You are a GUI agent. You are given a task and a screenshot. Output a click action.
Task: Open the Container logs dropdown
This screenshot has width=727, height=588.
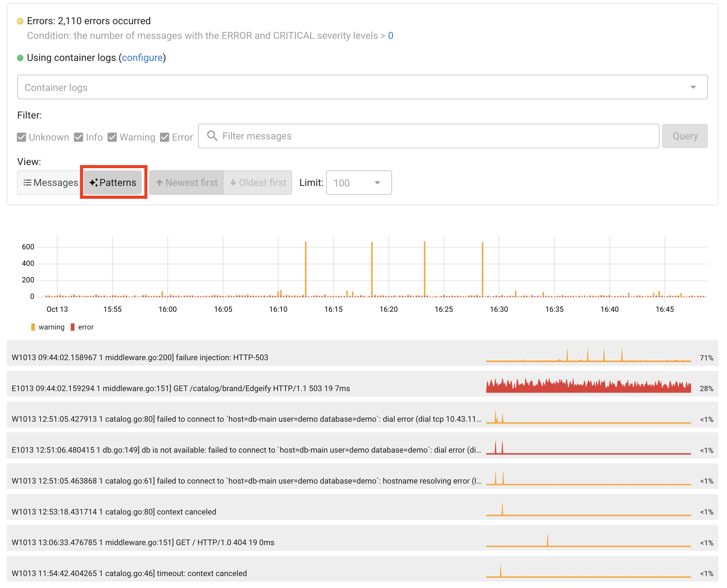(x=362, y=87)
